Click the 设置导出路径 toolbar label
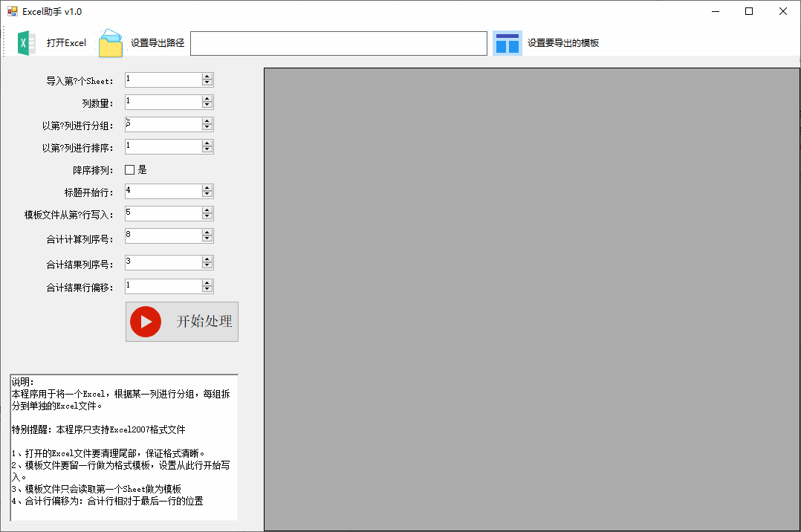The height and width of the screenshot is (532, 801). [158, 43]
